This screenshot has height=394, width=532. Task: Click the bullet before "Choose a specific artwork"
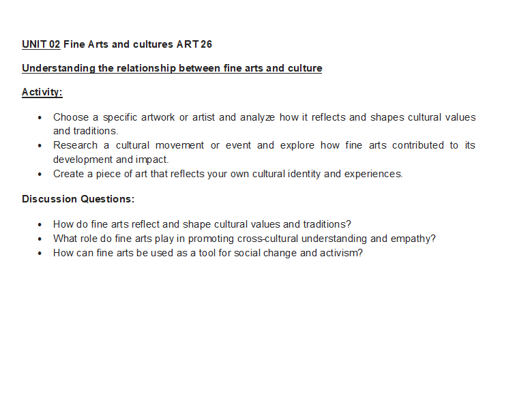[40, 118]
